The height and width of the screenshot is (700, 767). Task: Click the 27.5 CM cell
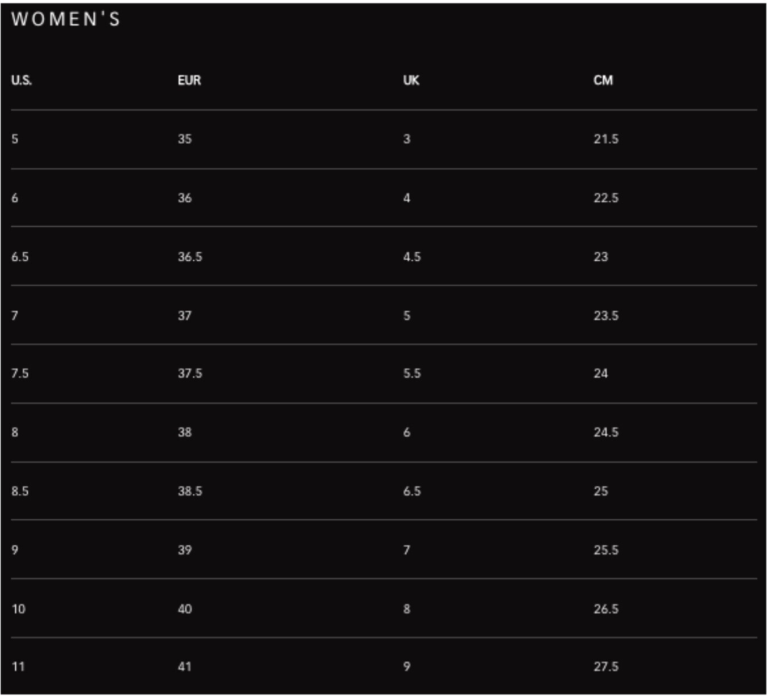click(606, 666)
